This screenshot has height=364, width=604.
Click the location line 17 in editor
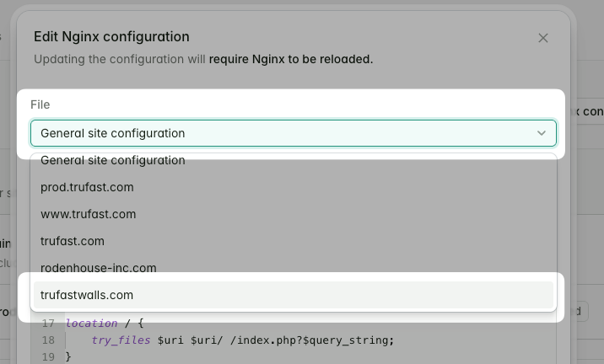[x=105, y=324]
